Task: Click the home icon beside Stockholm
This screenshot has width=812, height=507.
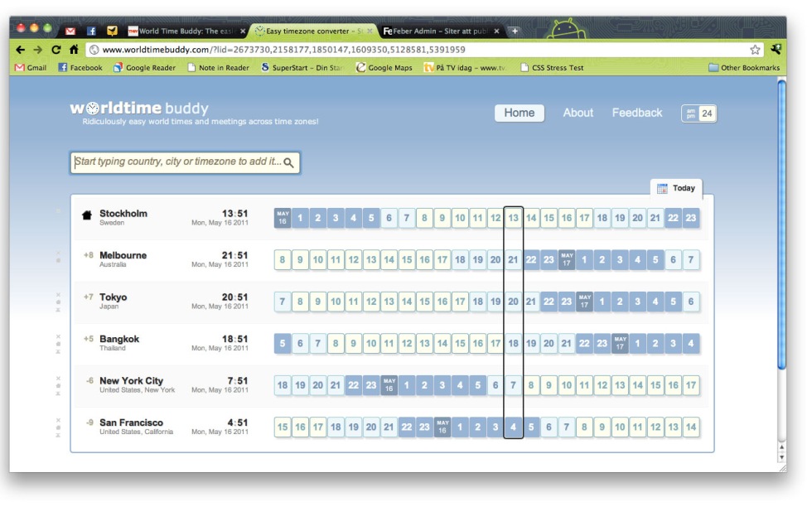Action: (87, 216)
